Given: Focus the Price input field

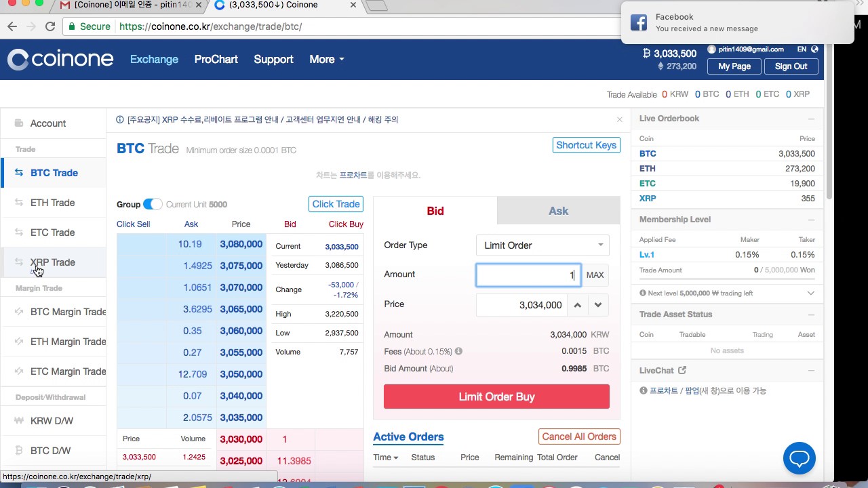Looking at the screenshot, I should click(521, 305).
